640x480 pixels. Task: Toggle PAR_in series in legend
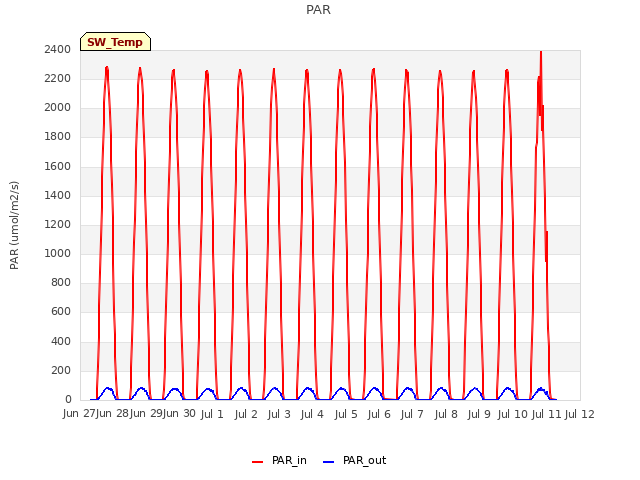(x=279, y=460)
